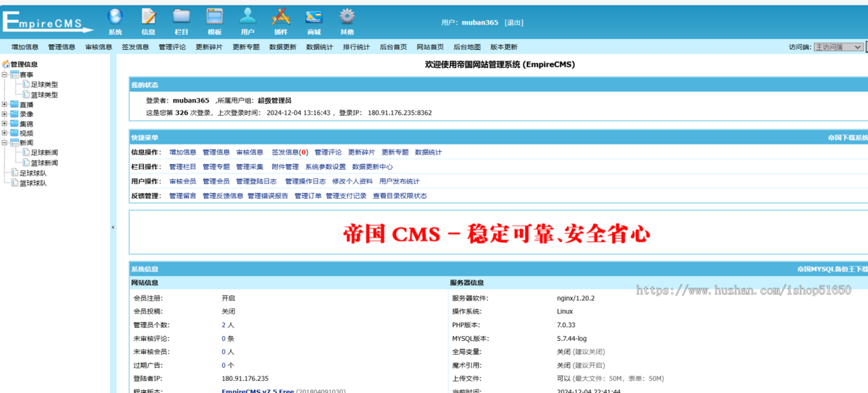Viewport: 868px width, 393px height.
Task: Click 管理支付记录 link in 反馈管理 row
Action: [346, 196]
